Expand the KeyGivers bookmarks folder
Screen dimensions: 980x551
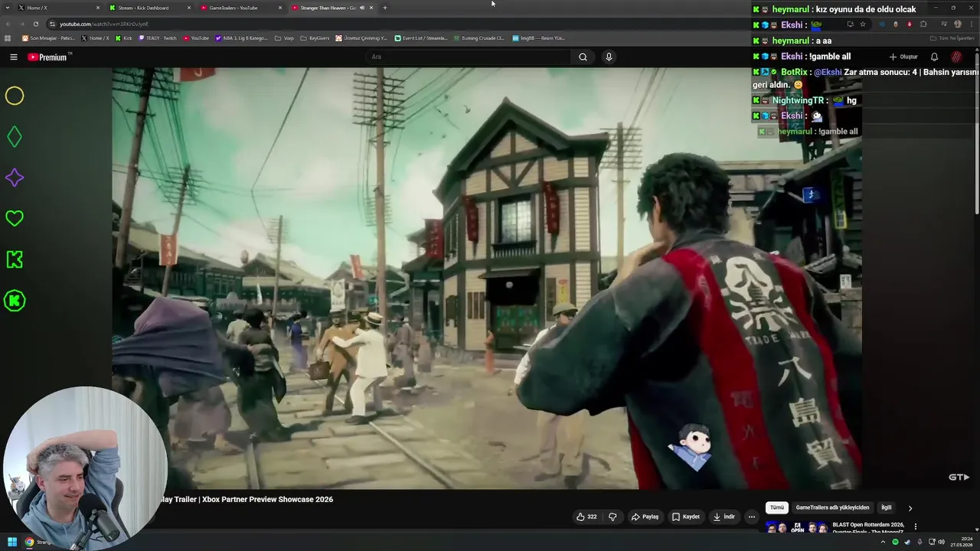(315, 38)
